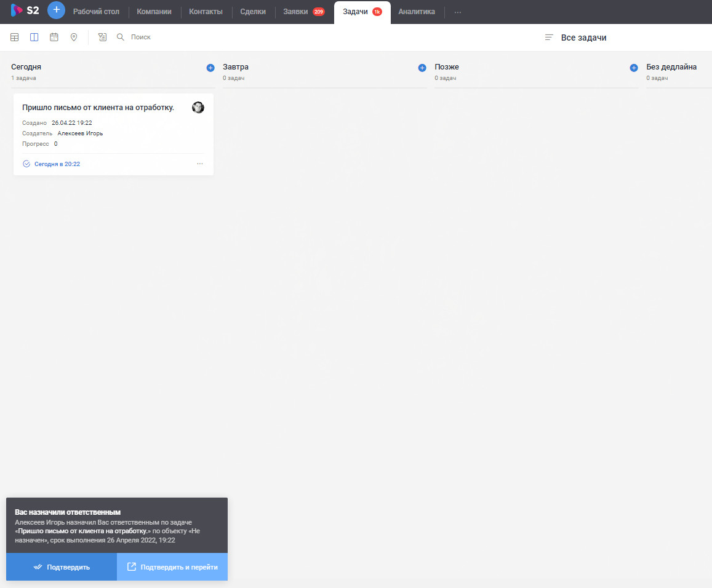Click the search magnifier icon

click(x=121, y=37)
